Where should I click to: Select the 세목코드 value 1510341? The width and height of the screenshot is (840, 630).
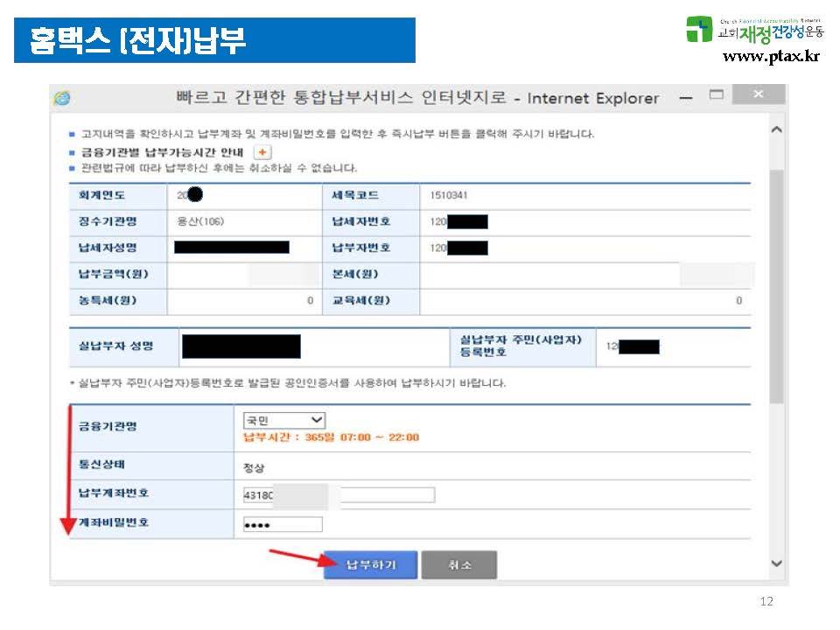[449, 195]
